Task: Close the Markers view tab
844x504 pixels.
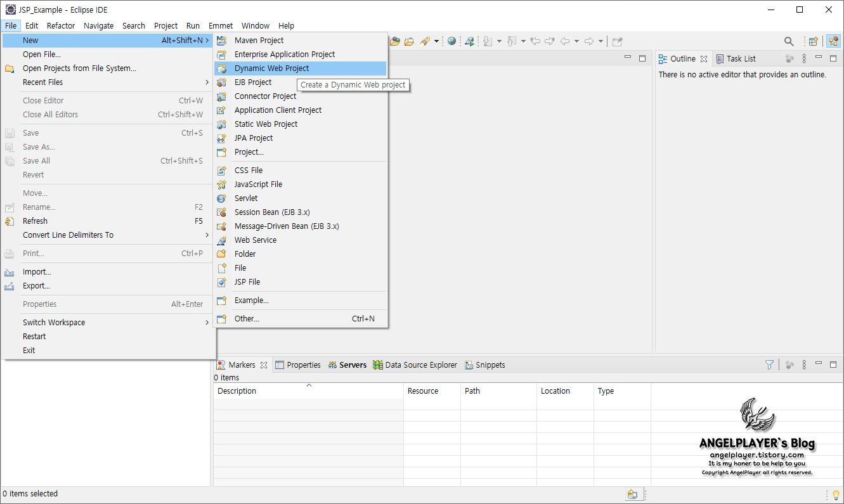Action: (x=264, y=365)
